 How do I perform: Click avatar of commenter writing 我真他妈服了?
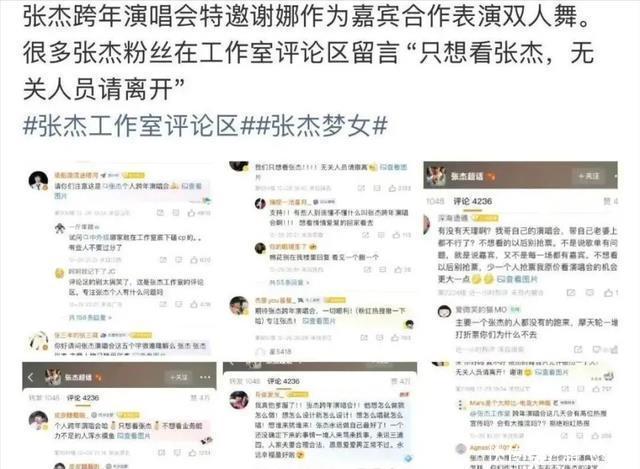[239, 400]
